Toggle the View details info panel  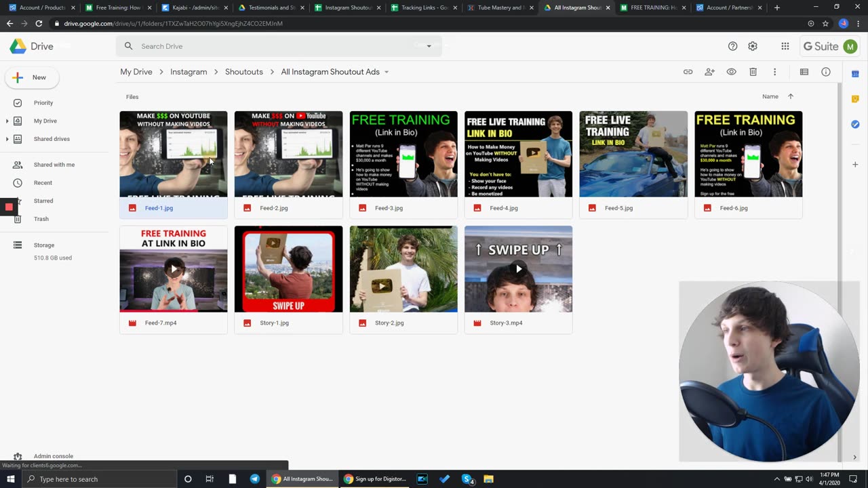click(x=826, y=72)
